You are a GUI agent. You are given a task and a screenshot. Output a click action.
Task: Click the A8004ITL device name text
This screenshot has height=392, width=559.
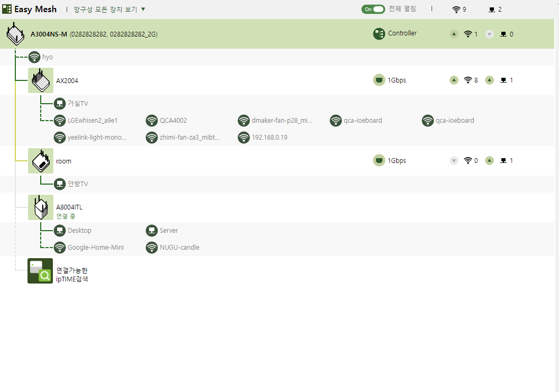[69, 207]
